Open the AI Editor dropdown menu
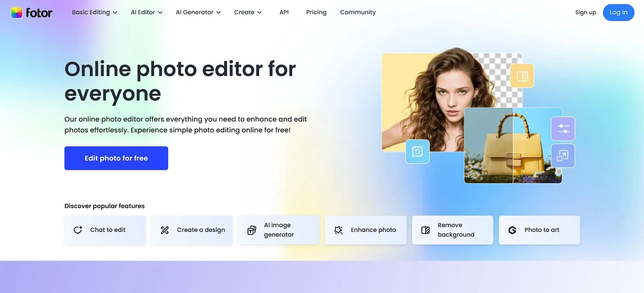The width and height of the screenshot is (644, 293). 147,12
